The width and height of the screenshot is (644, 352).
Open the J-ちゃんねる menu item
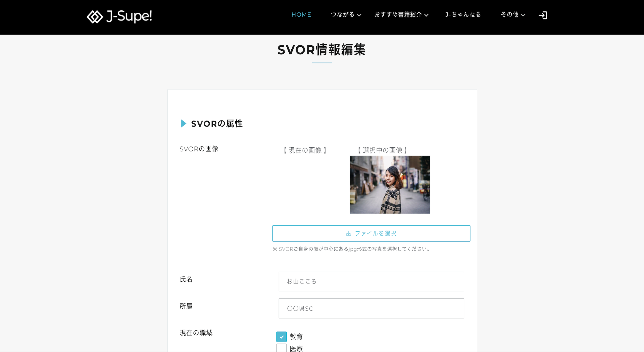[x=463, y=15]
